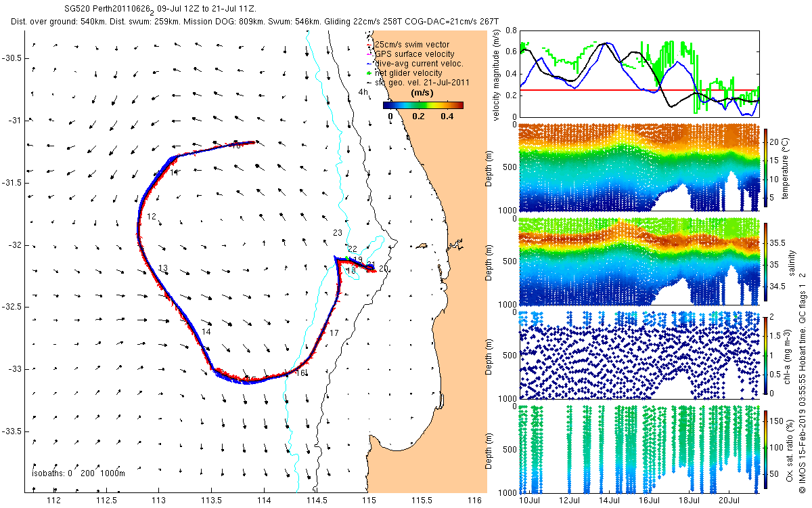Click day marker 13 on glider track
The height and width of the screenshot is (508, 812).
[163, 269]
